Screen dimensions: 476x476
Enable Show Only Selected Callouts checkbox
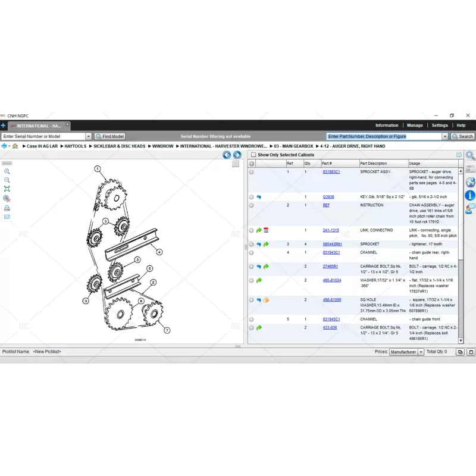click(x=253, y=155)
